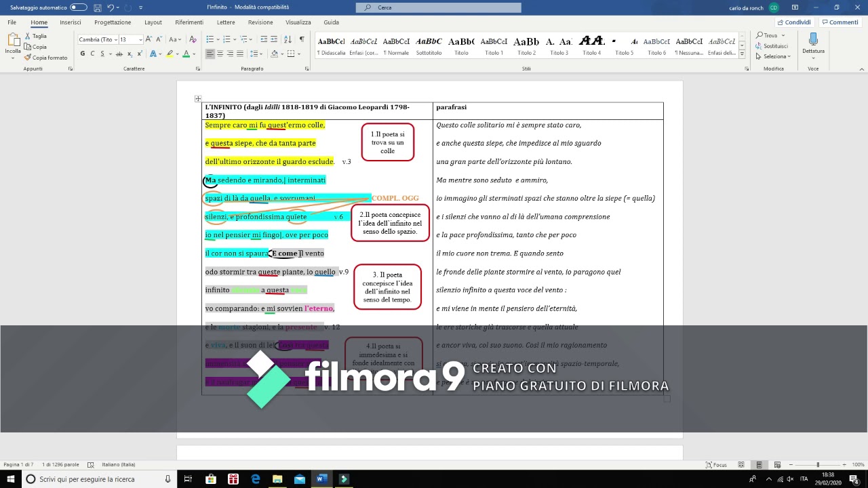The image size is (868, 488).
Task: Open the font color dropdown arrow
Action: pyautogui.click(x=195, y=54)
